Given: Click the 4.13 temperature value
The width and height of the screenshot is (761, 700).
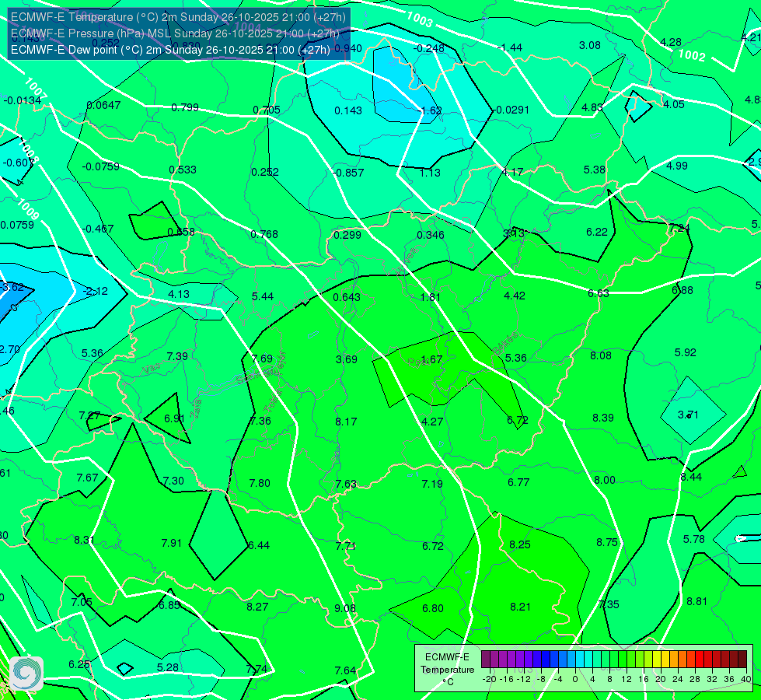Looking at the screenshot, I should pyautogui.click(x=179, y=294).
